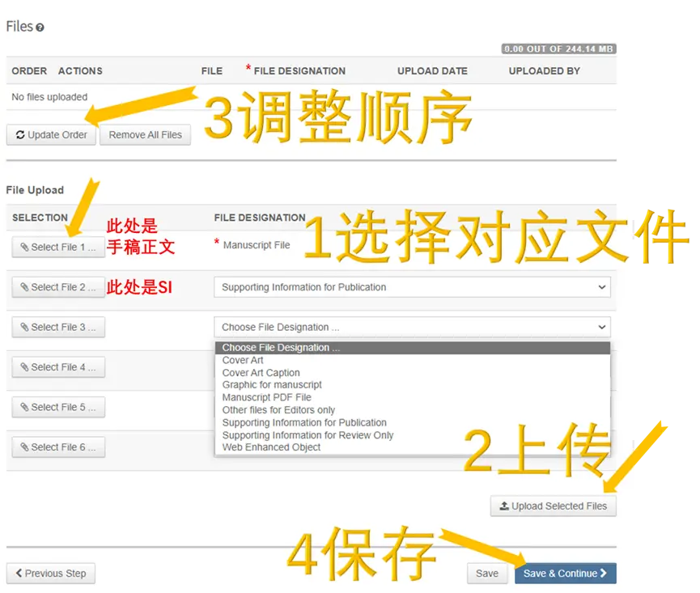Click the SELECTION column header
Image resolution: width=700 pixels, height=593 pixels.
point(40,218)
